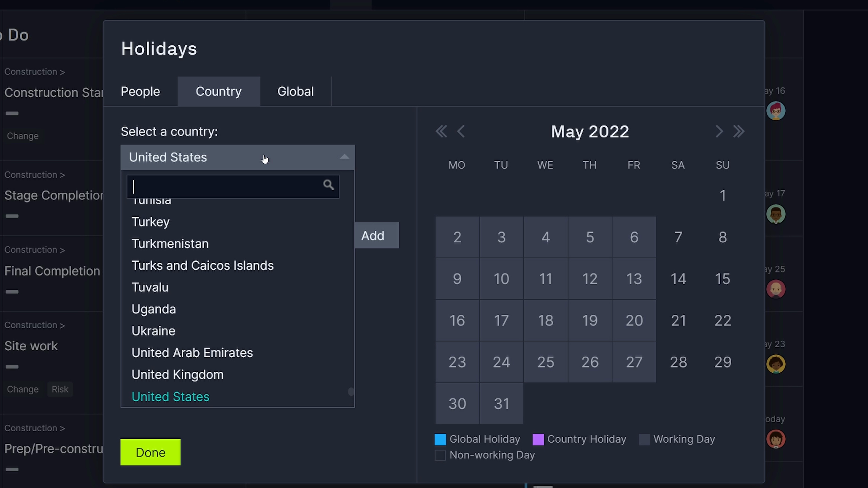Image resolution: width=868 pixels, height=488 pixels.
Task: Click the green-background avatar on right edge
Action: tap(776, 214)
